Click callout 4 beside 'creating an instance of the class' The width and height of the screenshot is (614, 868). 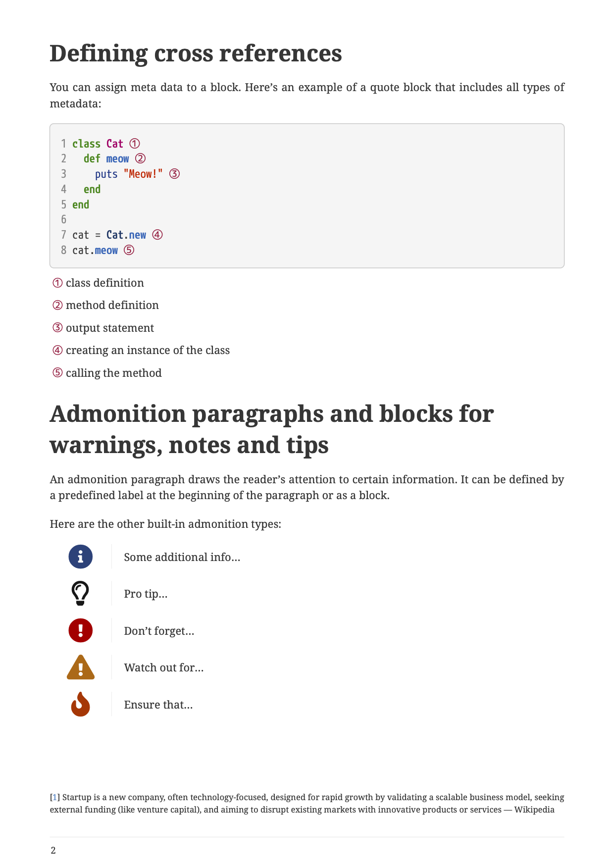tap(58, 350)
